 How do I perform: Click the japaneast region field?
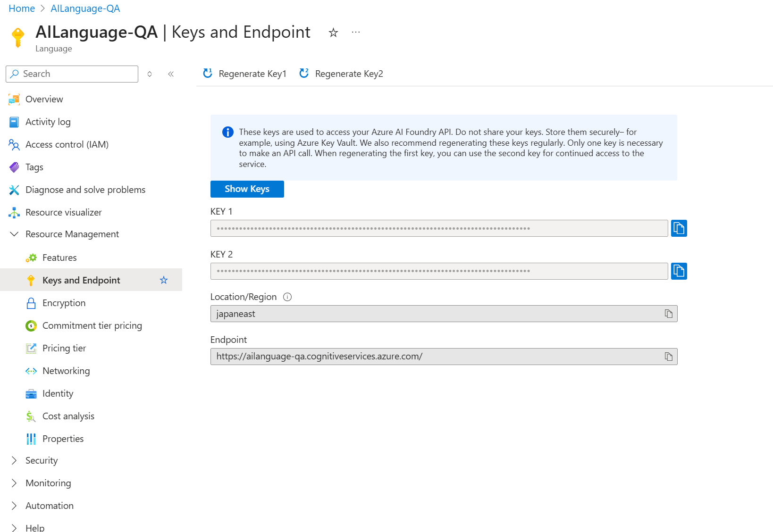(444, 314)
